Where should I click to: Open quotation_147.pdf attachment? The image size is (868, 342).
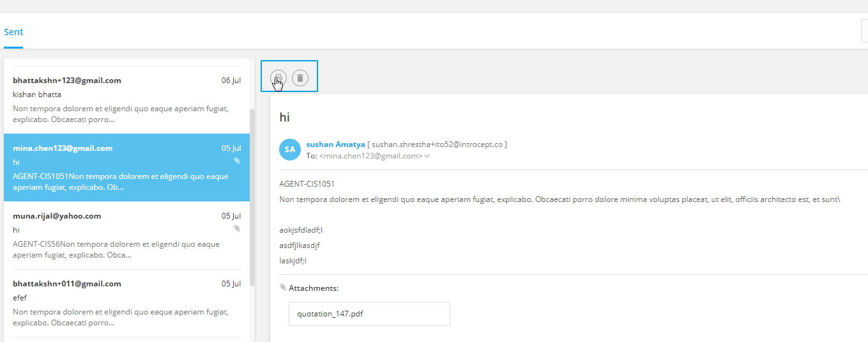click(x=369, y=314)
